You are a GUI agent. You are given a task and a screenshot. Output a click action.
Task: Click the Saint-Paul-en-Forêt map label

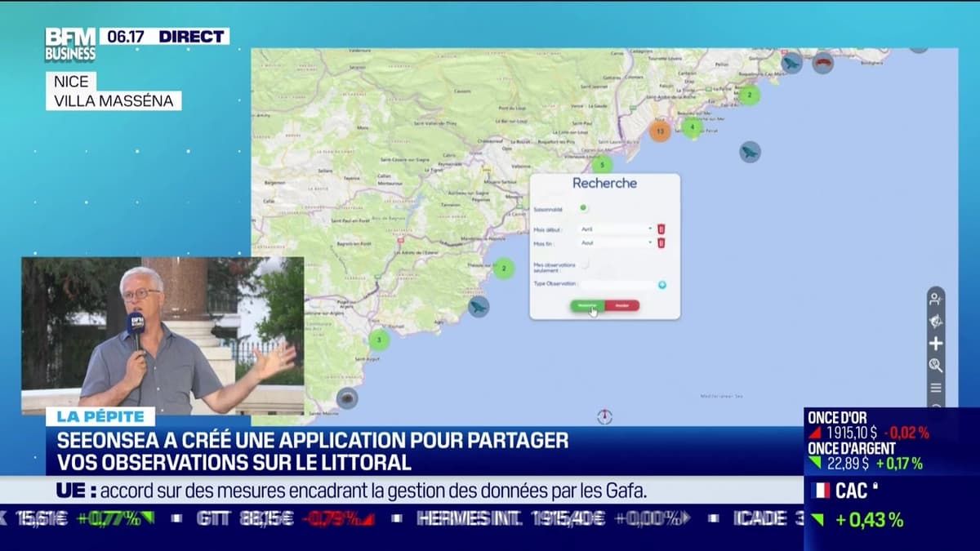click(352, 221)
